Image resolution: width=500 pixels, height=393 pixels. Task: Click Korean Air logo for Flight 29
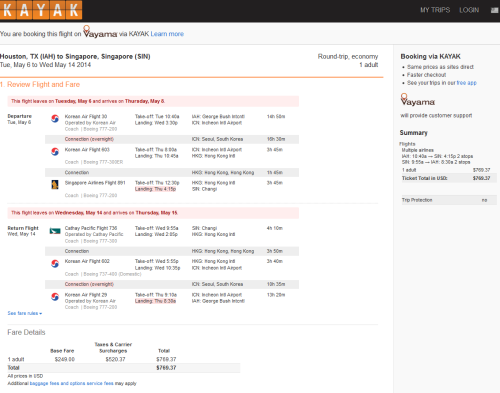coord(55,297)
